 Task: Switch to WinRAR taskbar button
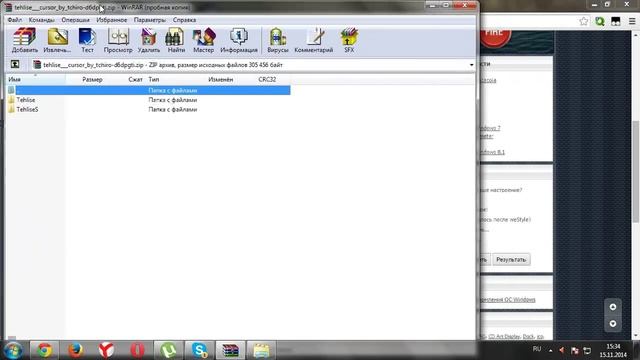coord(230,350)
